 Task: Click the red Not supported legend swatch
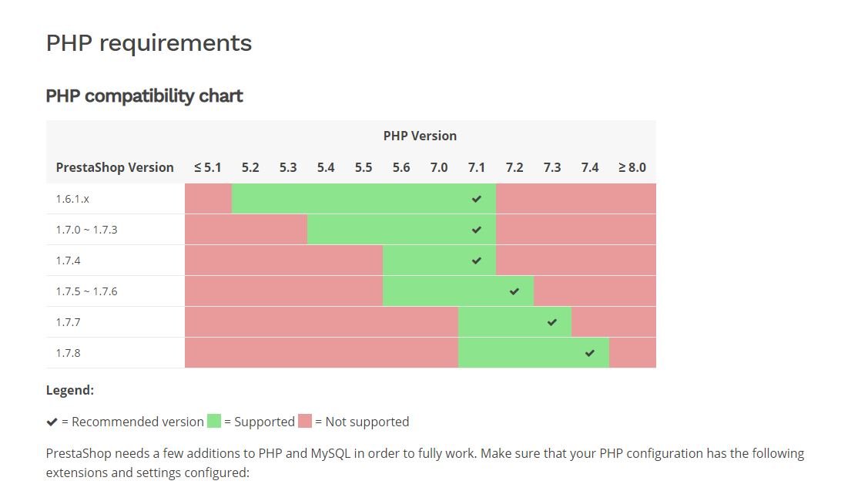click(x=305, y=421)
